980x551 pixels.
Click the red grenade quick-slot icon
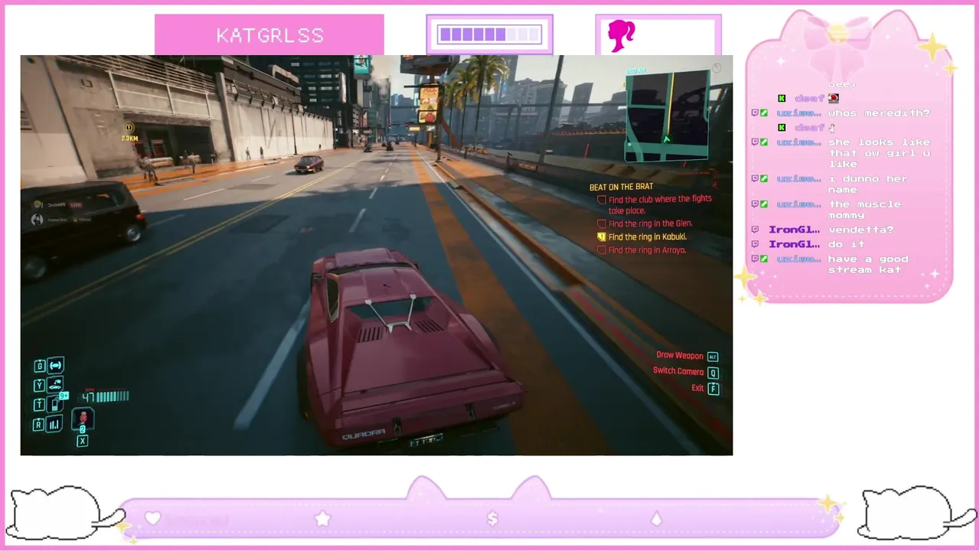[83, 419]
